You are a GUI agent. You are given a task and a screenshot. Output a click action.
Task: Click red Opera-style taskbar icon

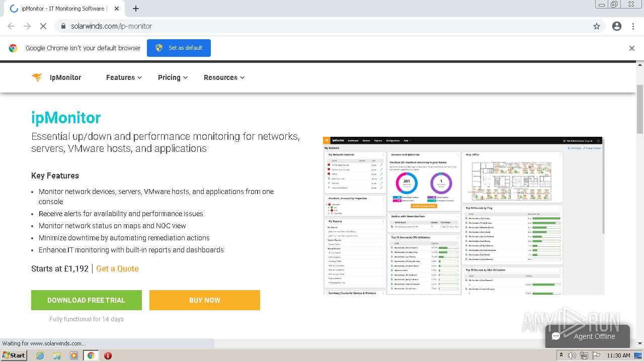(108, 355)
